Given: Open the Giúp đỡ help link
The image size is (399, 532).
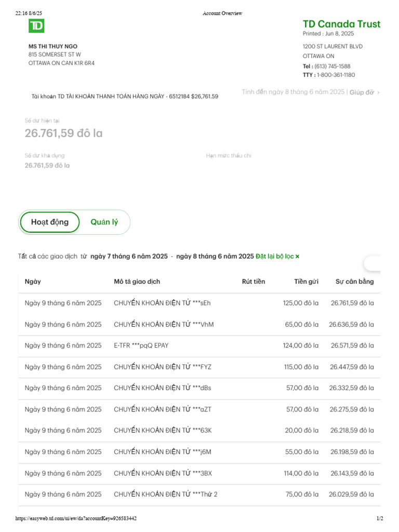Looking at the screenshot, I should pyautogui.click(x=362, y=92).
